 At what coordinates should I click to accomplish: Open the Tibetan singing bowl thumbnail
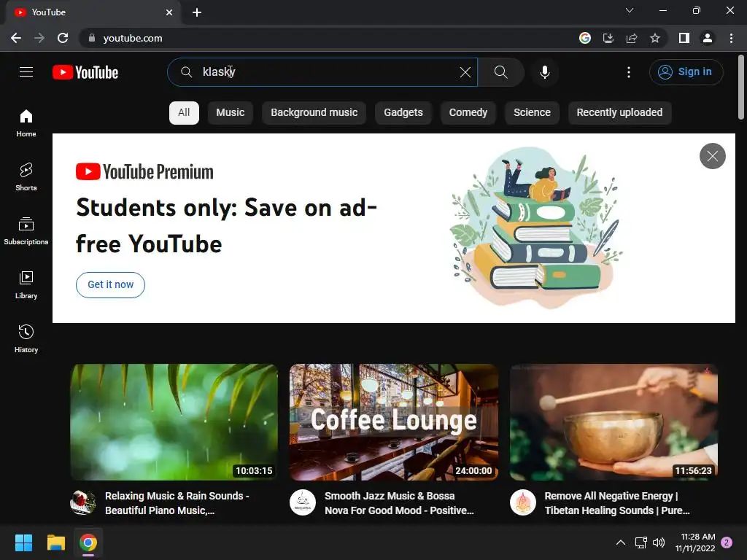coord(614,422)
